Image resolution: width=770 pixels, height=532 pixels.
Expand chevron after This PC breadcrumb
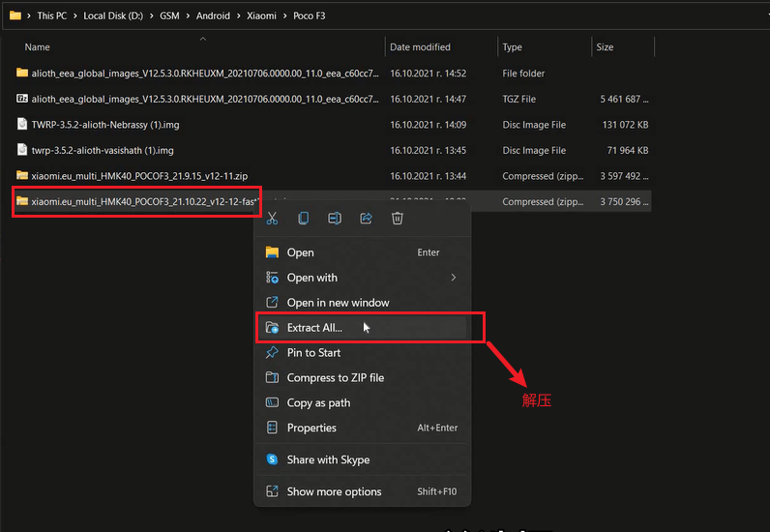(75, 15)
